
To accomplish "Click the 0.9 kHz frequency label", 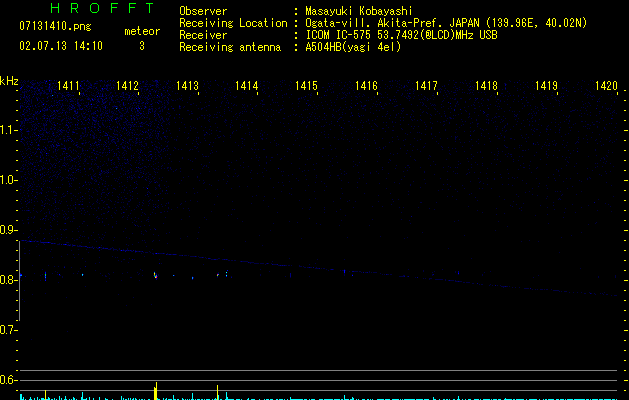I will 8,230.
